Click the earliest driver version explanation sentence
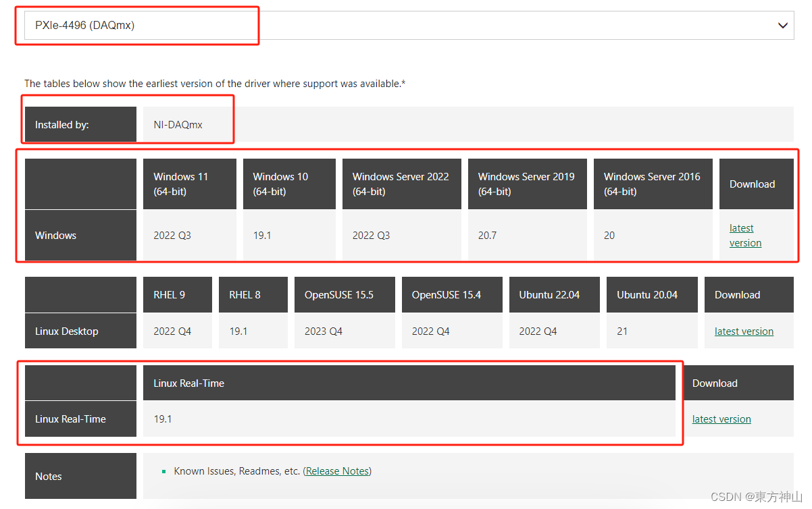Viewport: 812px width, 509px height. pyautogui.click(x=215, y=84)
